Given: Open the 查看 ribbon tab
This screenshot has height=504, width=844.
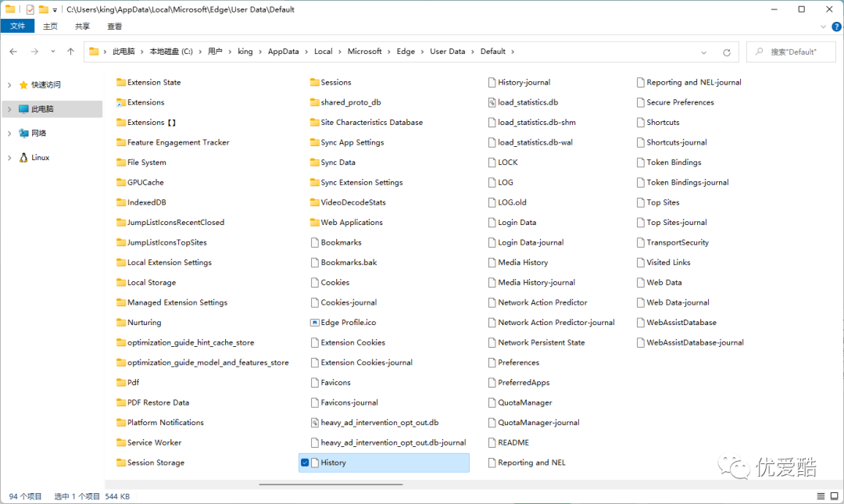Looking at the screenshot, I should (x=115, y=27).
